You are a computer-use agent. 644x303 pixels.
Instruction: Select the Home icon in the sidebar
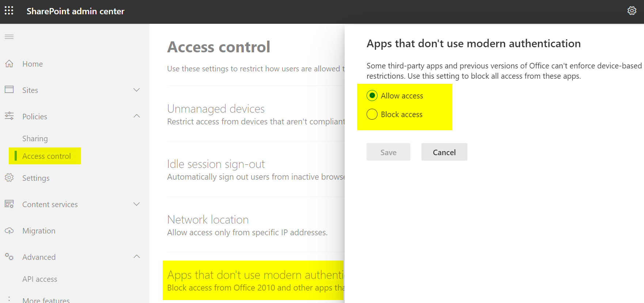[x=9, y=63]
